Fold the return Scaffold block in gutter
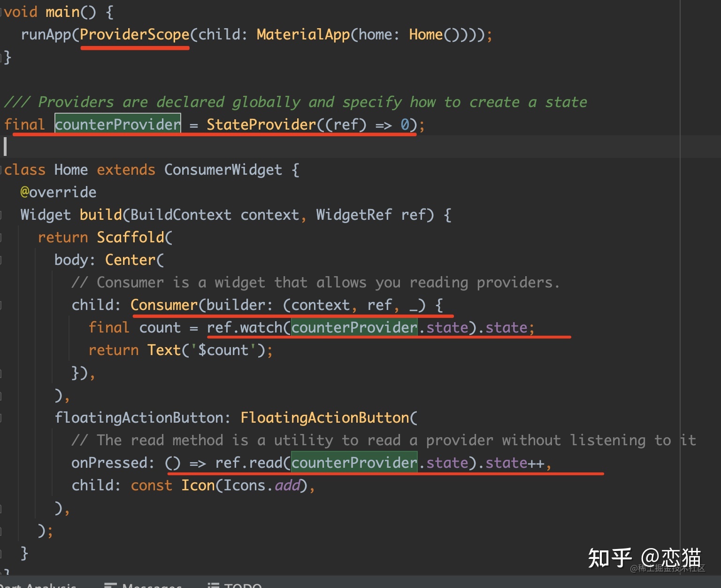The image size is (721, 588). (x=2, y=238)
